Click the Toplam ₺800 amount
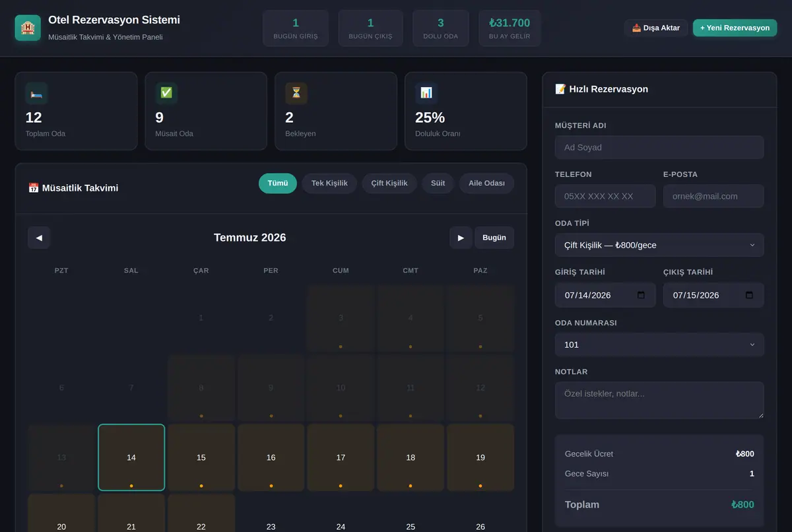 [742, 505]
